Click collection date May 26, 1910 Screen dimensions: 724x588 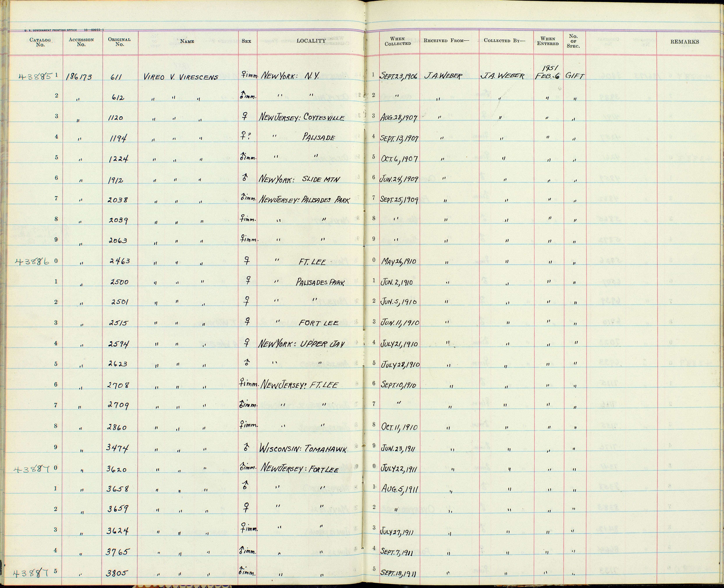pyautogui.click(x=399, y=262)
